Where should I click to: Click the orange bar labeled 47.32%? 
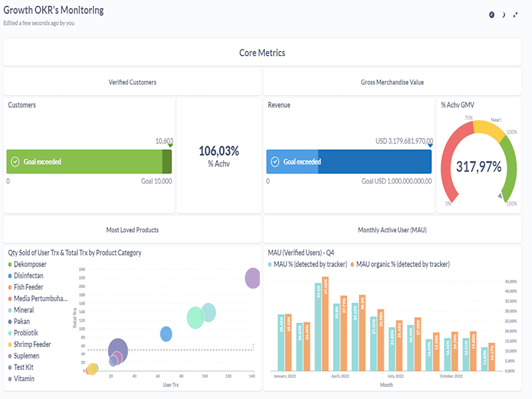[325, 324]
